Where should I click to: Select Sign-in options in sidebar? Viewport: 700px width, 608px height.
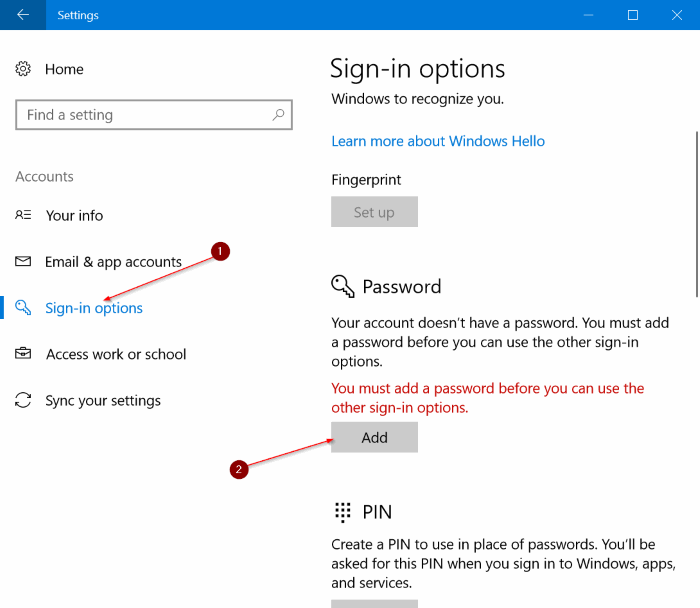point(94,308)
